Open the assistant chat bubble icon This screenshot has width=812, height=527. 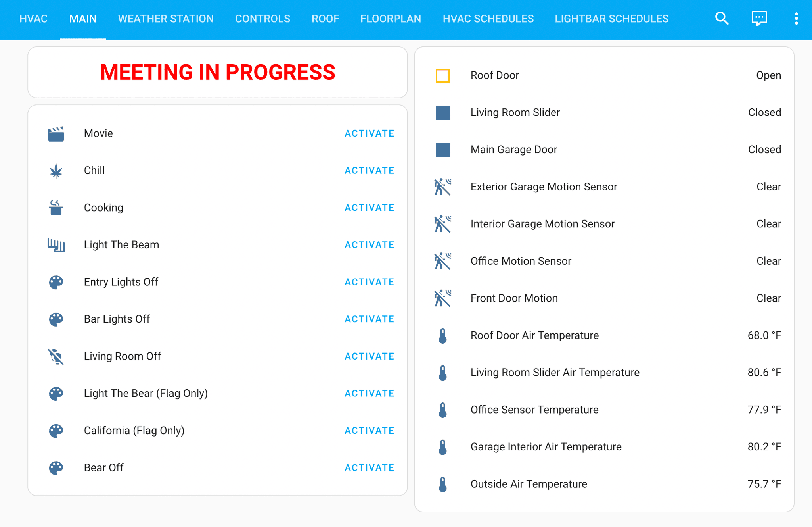point(759,19)
